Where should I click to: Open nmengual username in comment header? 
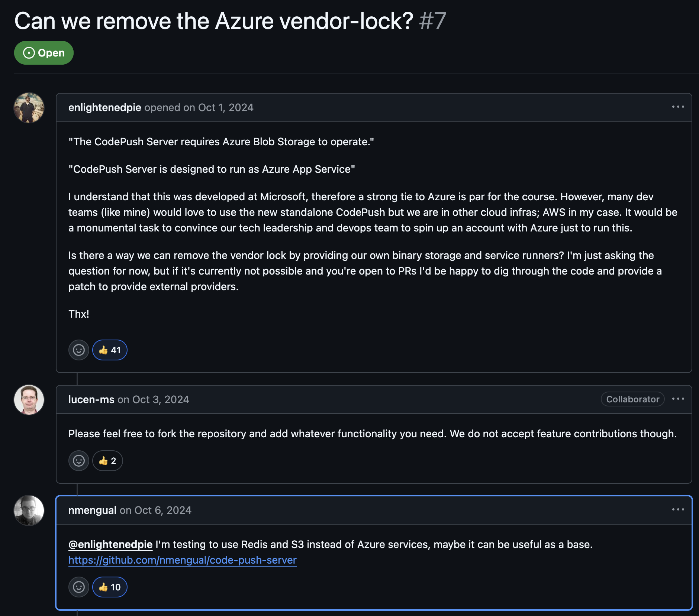point(92,510)
